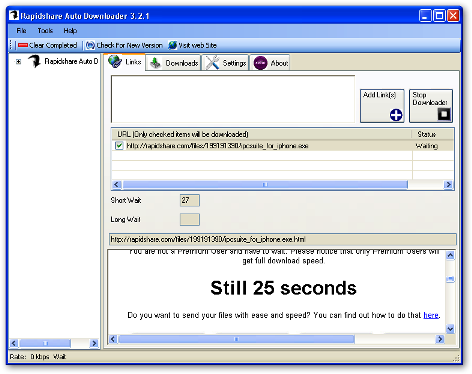The height and width of the screenshot is (374, 472).
Task: Click the Check For New Version icon
Action: pyautogui.click(x=90, y=45)
